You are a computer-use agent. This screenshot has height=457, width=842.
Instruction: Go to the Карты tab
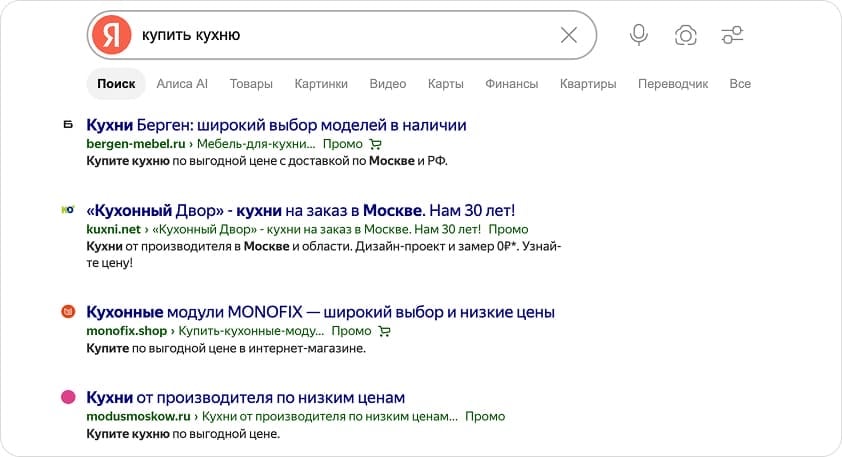coord(446,84)
